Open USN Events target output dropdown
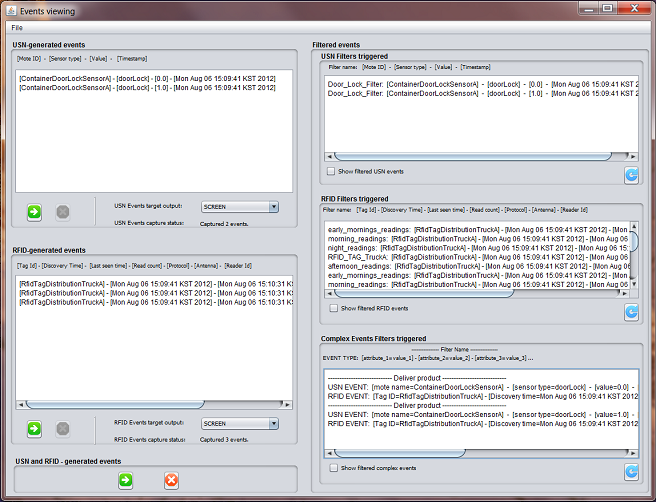The width and height of the screenshot is (656, 502). coord(239,207)
